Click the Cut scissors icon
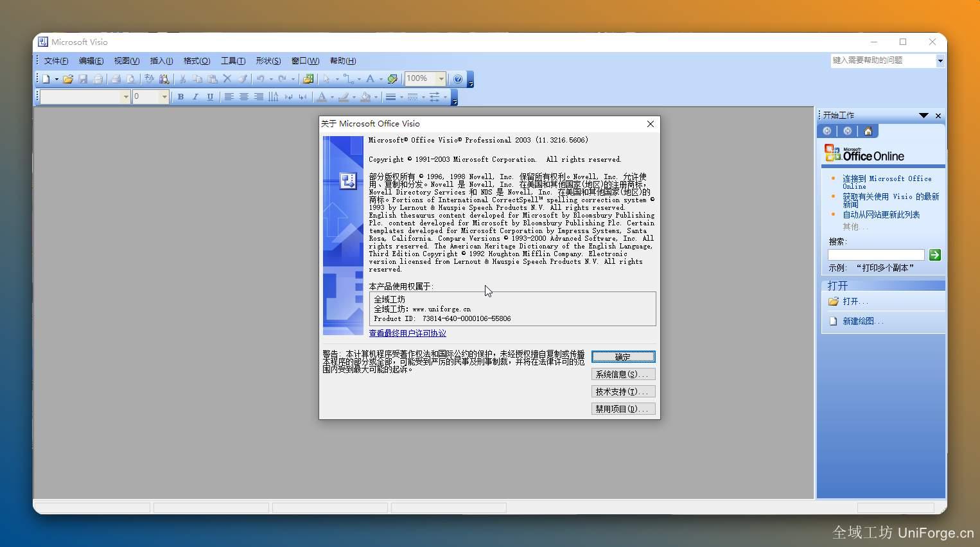This screenshot has width=980, height=547. 182,79
